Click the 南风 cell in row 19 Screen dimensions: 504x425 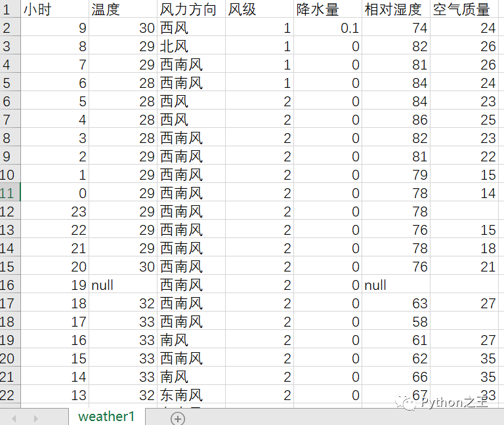pos(191,340)
